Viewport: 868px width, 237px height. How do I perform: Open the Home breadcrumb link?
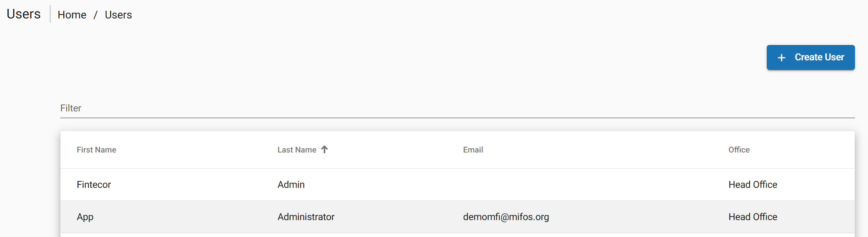[x=72, y=15]
